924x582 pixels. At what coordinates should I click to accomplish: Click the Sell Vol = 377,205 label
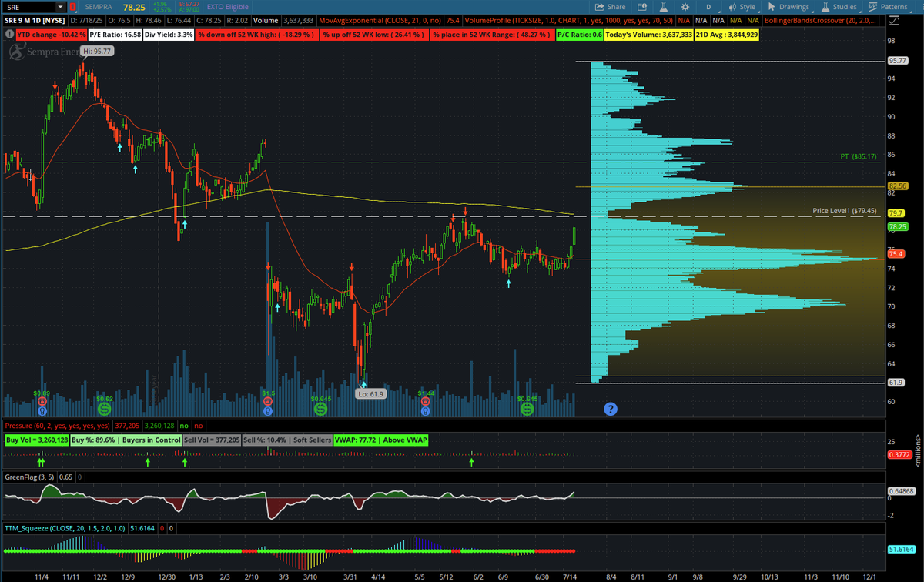pos(212,440)
